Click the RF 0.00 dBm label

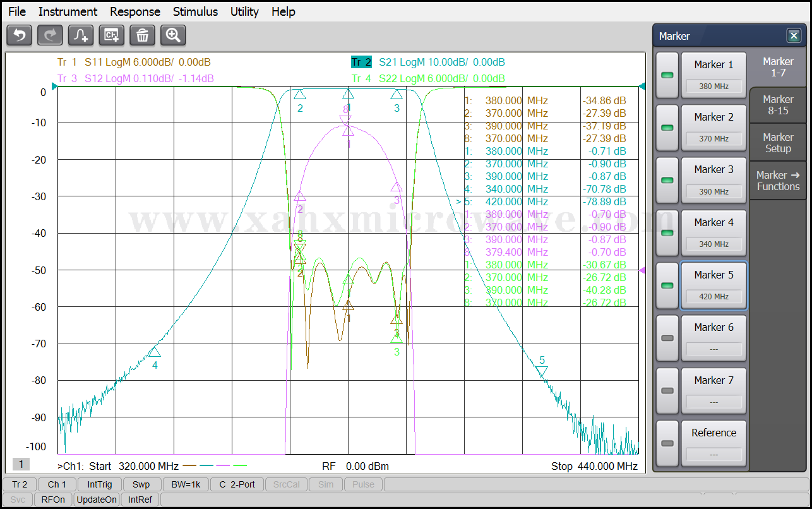[x=355, y=466]
